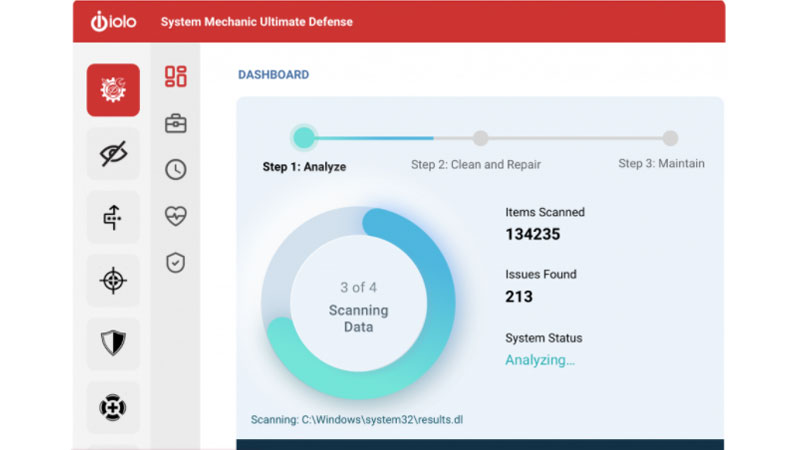Select the Step 2 progress dot

[x=480, y=138]
